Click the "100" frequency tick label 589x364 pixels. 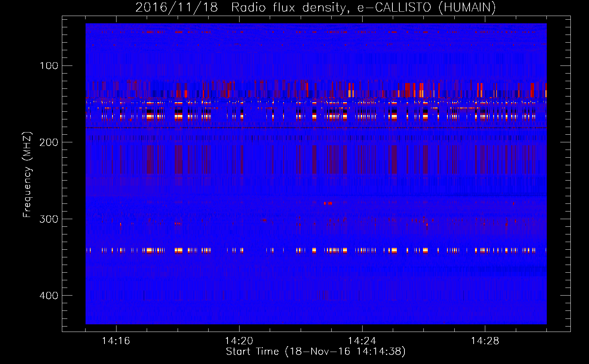point(49,66)
